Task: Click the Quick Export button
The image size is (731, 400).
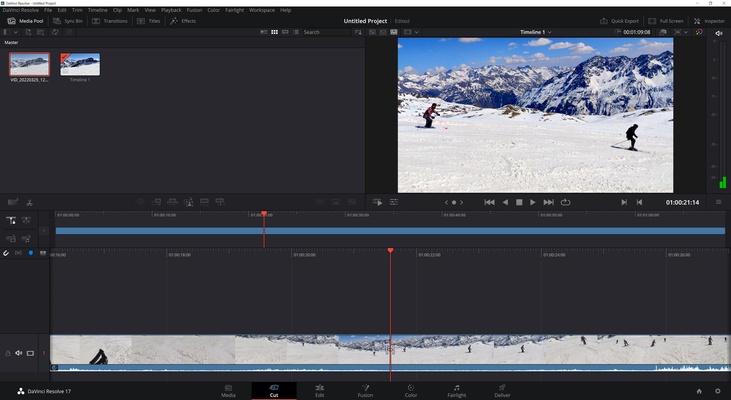Action: 619,21
